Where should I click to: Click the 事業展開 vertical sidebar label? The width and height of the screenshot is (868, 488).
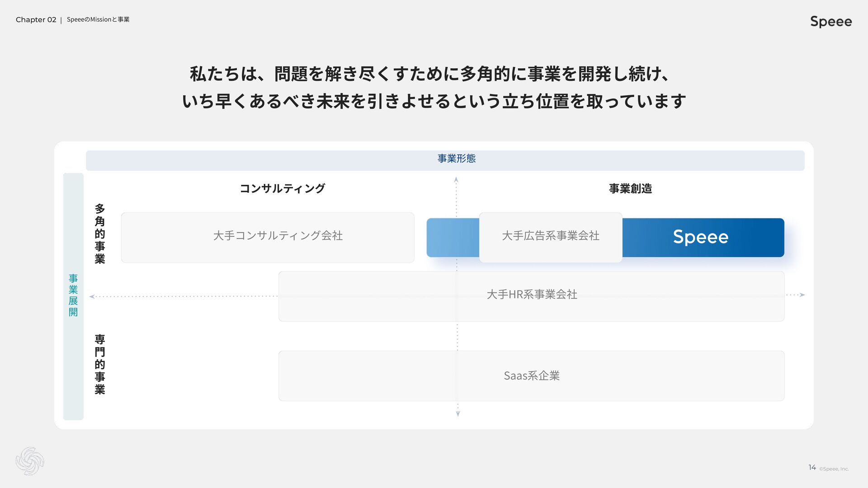point(73,296)
